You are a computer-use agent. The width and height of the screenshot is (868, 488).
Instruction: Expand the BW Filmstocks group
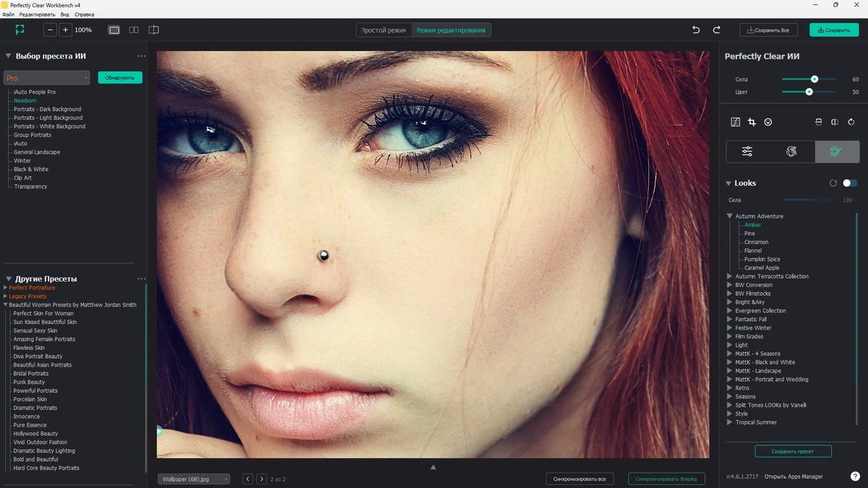click(729, 294)
